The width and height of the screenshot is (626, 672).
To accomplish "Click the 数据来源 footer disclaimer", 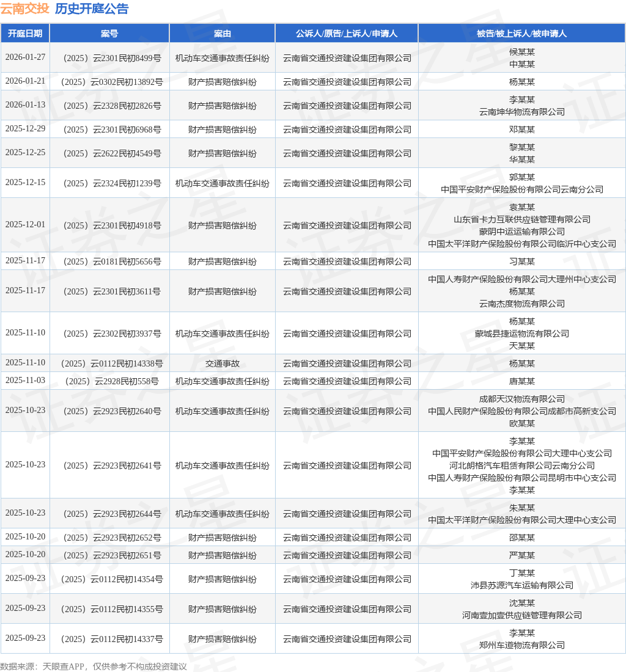I will coord(94,666).
